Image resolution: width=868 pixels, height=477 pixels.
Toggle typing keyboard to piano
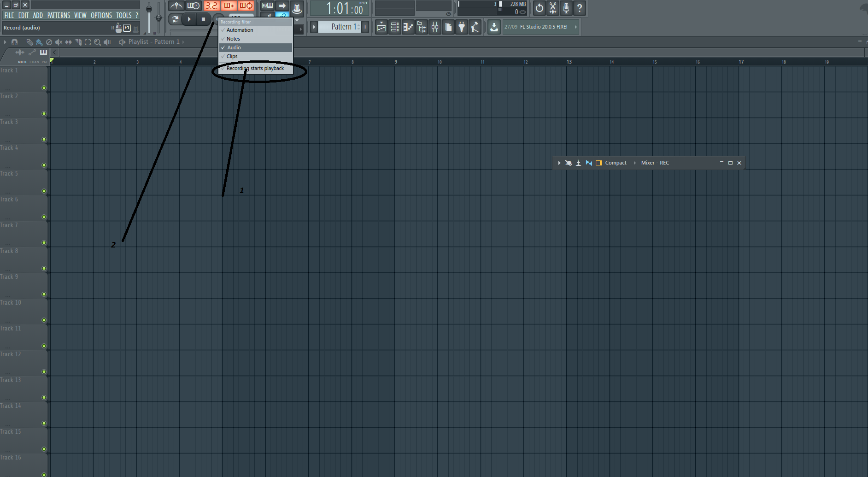point(267,6)
